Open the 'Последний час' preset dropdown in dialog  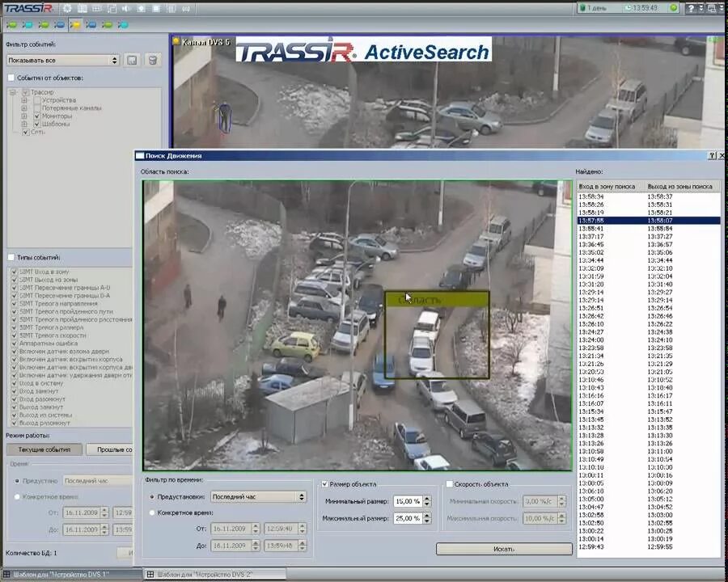coord(259,496)
